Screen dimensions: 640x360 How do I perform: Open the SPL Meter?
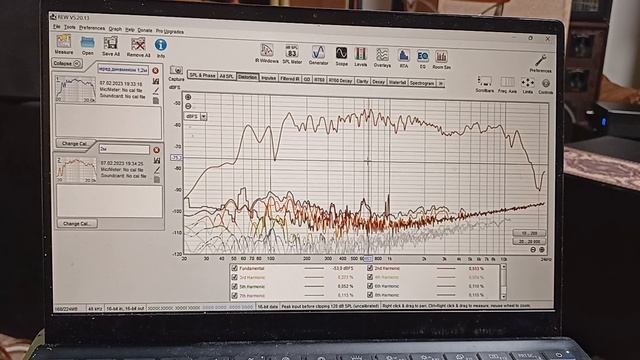coord(292,51)
